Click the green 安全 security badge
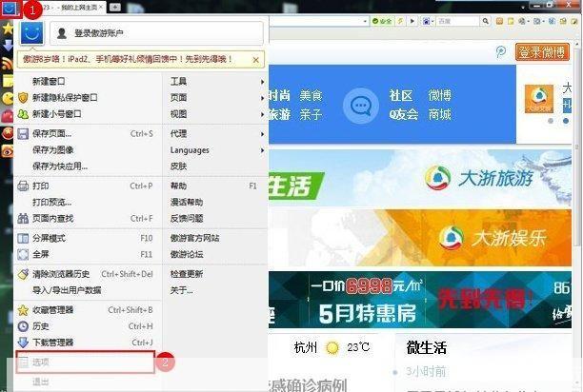This screenshot has width=583, height=392. coord(383,21)
